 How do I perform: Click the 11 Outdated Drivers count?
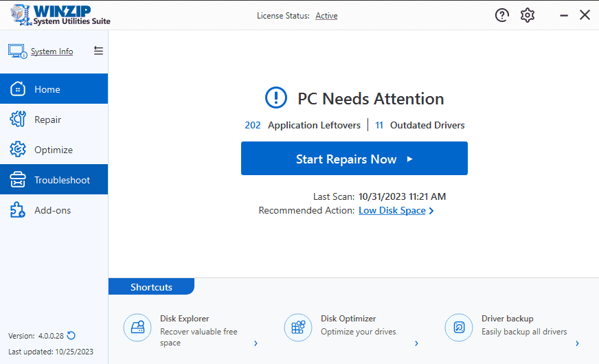pos(379,125)
